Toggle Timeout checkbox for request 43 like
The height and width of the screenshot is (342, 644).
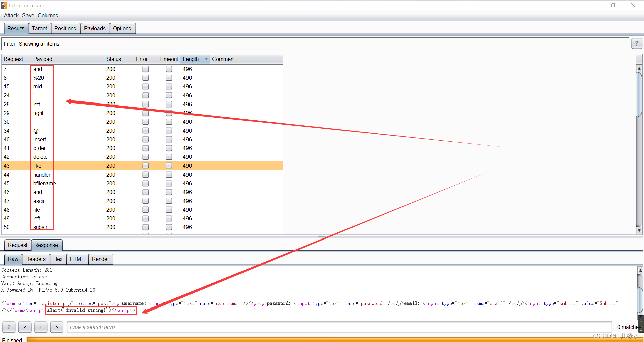pyautogui.click(x=169, y=166)
